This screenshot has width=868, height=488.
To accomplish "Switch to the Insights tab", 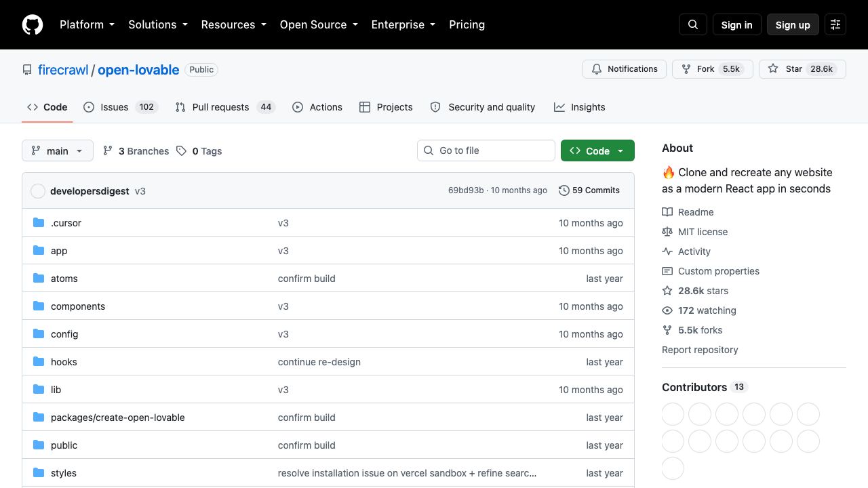I will coord(580,107).
